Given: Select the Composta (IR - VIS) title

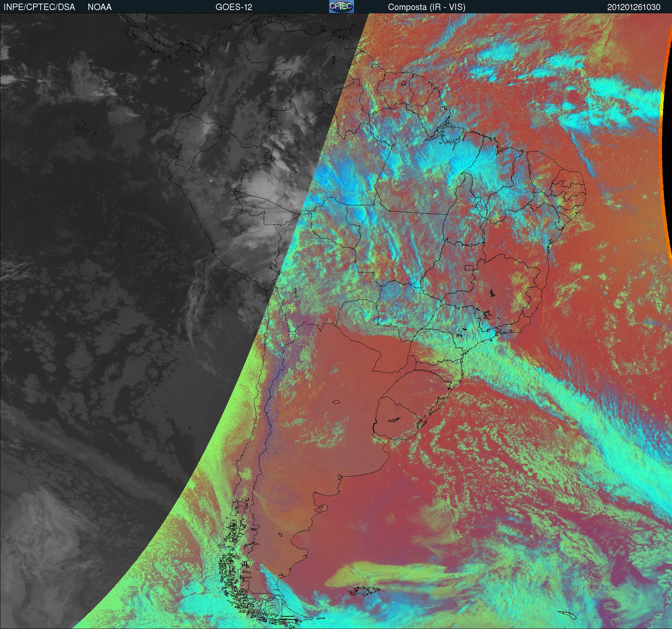Looking at the screenshot, I should tap(427, 7).
